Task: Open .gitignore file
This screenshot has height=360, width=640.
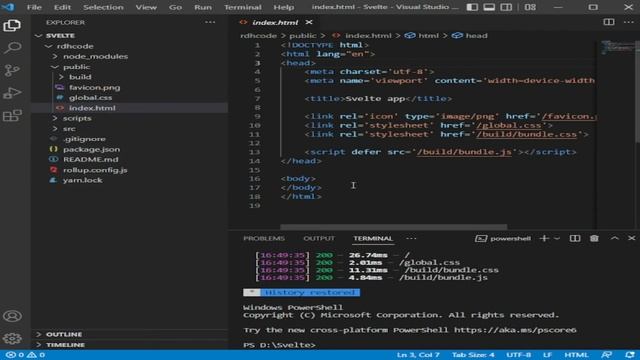Action: point(84,139)
